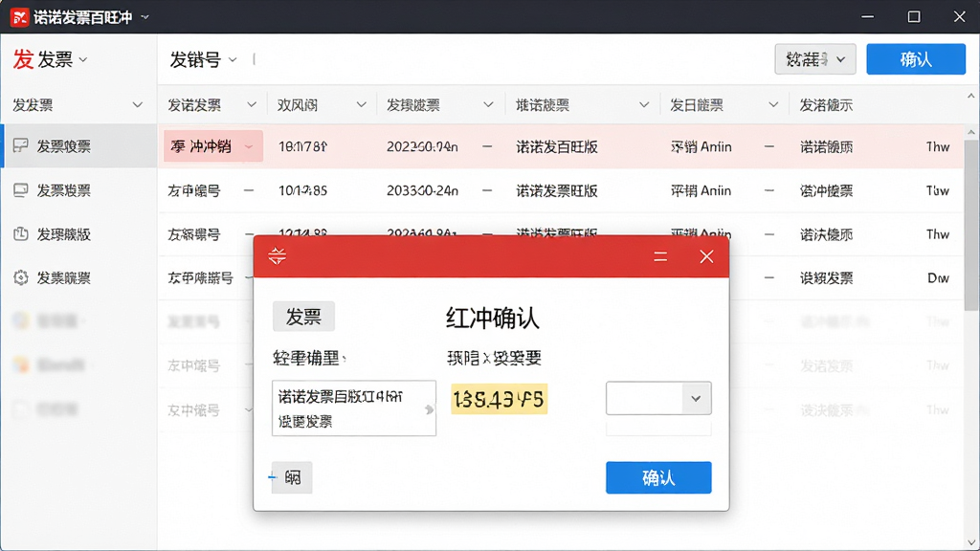Expand the chevron beside the title bar app name
Image resolution: width=980 pixels, height=551 pixels.
(145, 17)
